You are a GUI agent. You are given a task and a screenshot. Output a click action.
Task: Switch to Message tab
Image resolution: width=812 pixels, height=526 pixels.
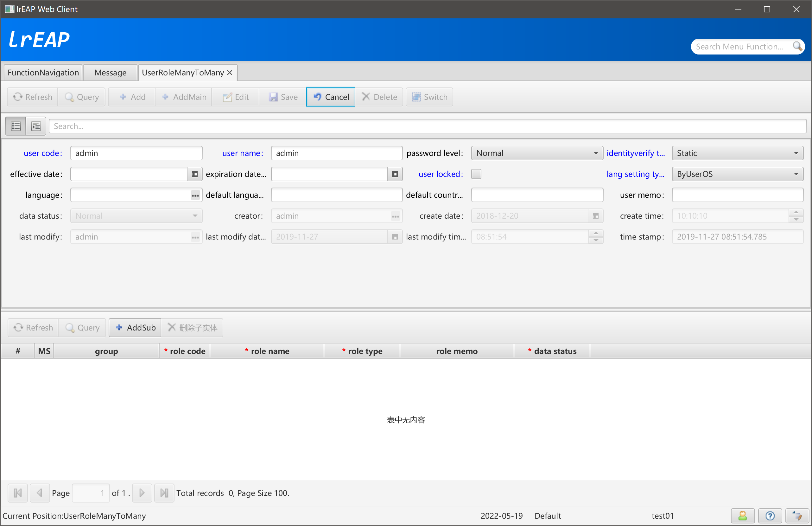point(110,72)
